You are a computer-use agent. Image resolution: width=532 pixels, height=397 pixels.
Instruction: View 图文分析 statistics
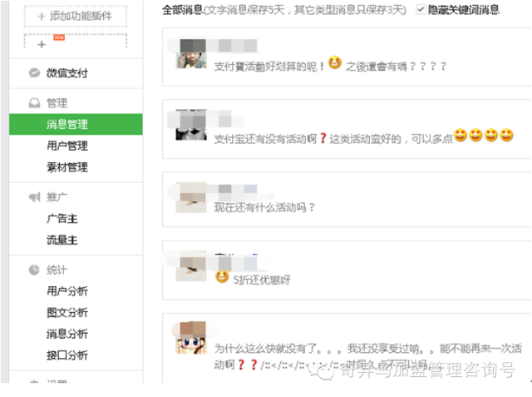pos(67,312)
